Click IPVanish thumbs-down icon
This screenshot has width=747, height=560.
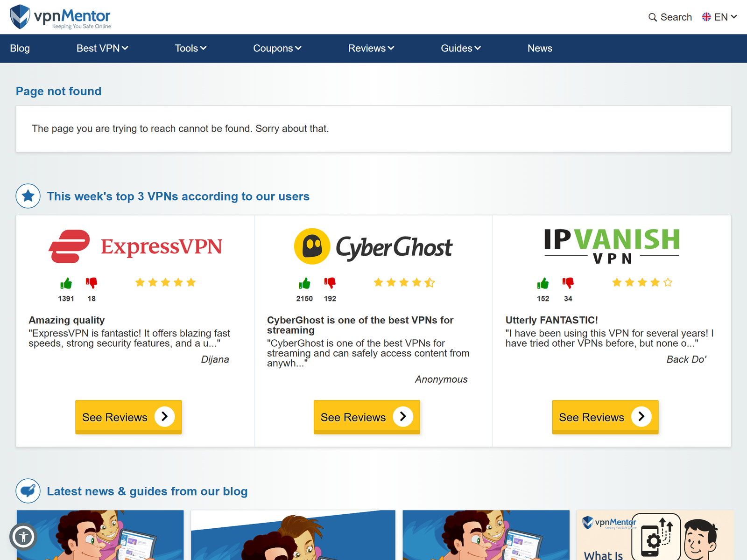click(x=568, y=283)
